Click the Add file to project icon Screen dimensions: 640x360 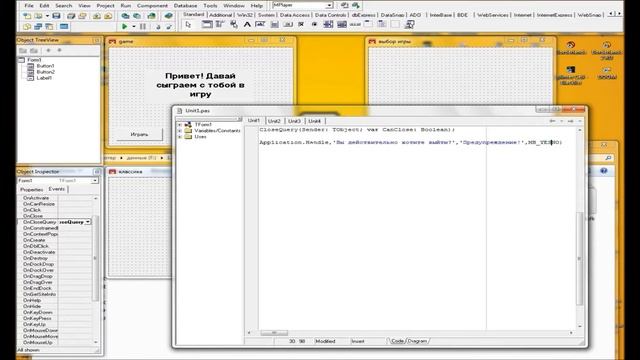(97, 16)
